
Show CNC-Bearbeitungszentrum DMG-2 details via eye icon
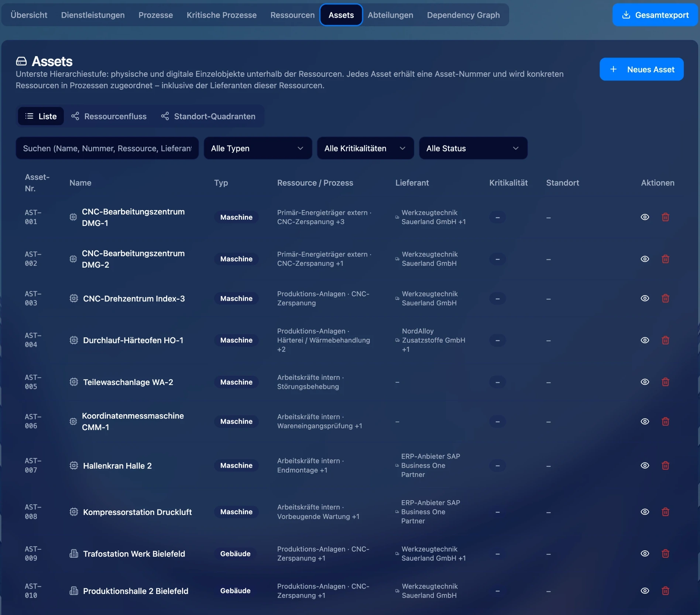point(645,259)
